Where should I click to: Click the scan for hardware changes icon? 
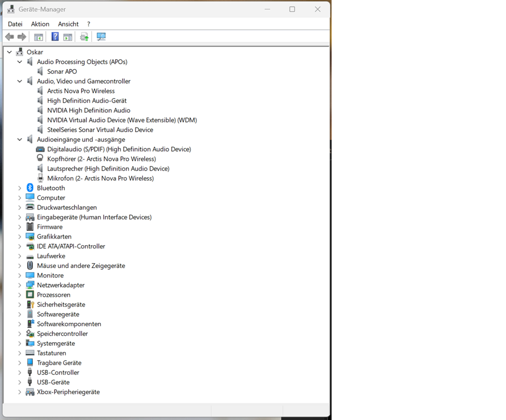[102, 37]
